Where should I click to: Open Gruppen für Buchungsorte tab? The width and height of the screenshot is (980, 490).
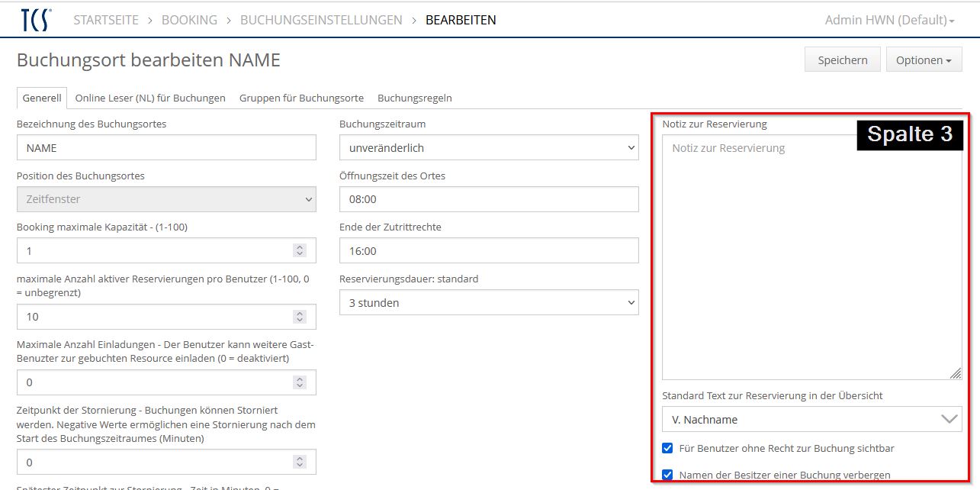301,98
